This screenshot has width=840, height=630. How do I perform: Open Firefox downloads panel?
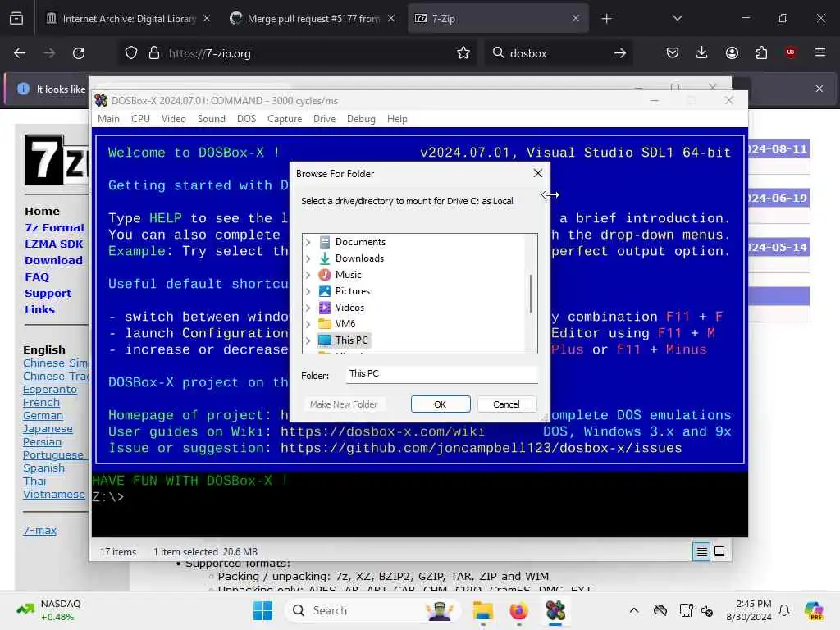tap(702, 53)
